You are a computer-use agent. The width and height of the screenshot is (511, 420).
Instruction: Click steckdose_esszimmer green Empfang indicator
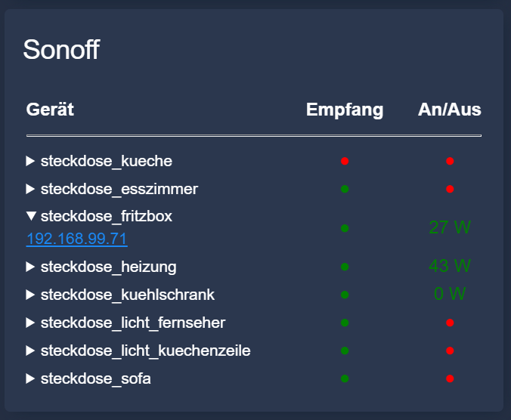click(345, 189)
